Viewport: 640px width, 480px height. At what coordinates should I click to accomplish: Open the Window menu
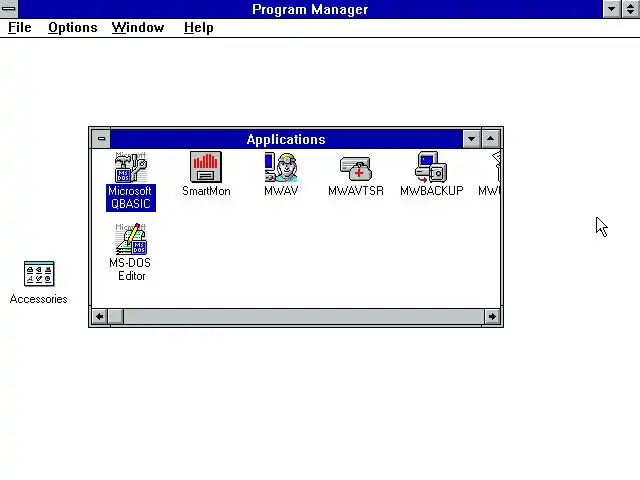pos(138,28)
